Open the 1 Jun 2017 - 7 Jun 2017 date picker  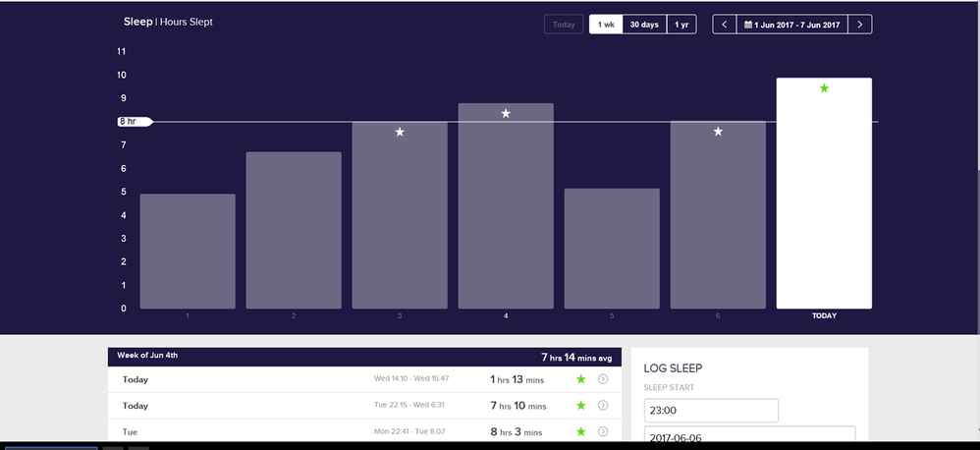pyautogui.click(x=791, y=25)
